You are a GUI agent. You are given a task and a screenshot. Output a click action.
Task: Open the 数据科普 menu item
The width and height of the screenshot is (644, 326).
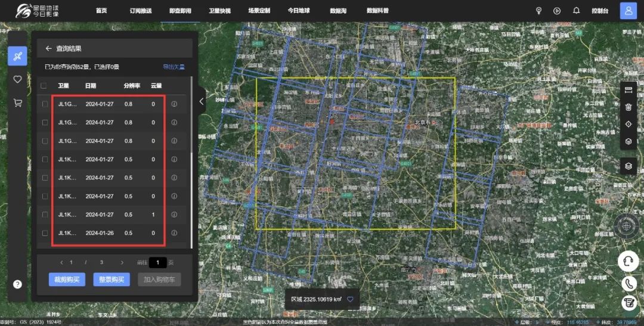tap(377, 11)
